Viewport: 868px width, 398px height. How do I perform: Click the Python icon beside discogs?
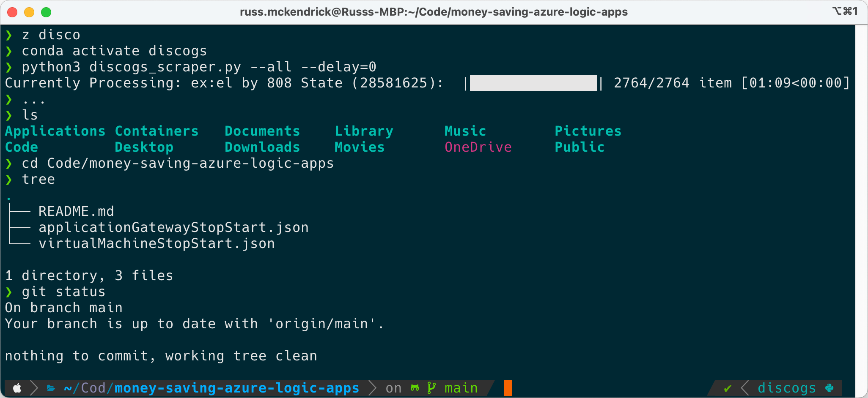(830, 388)
